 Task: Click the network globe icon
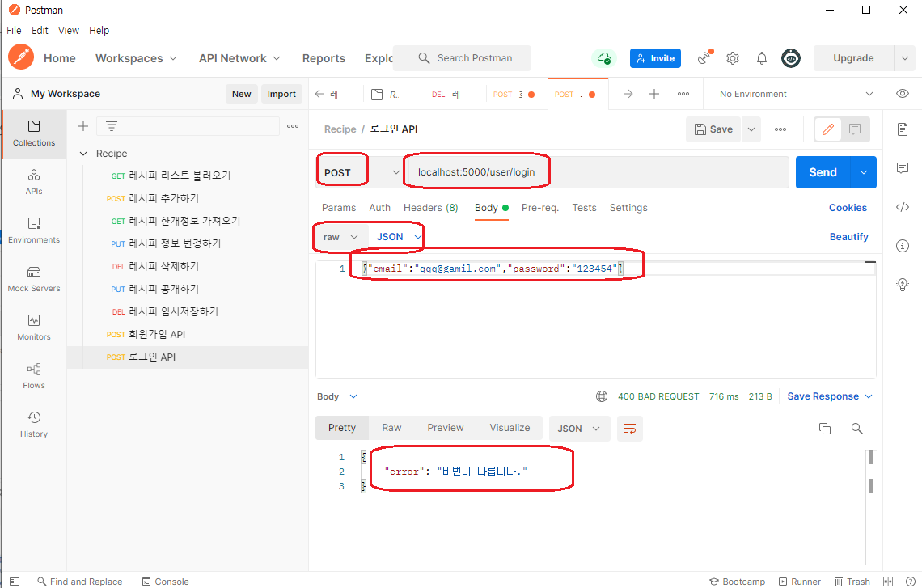(x=602, y=396)
